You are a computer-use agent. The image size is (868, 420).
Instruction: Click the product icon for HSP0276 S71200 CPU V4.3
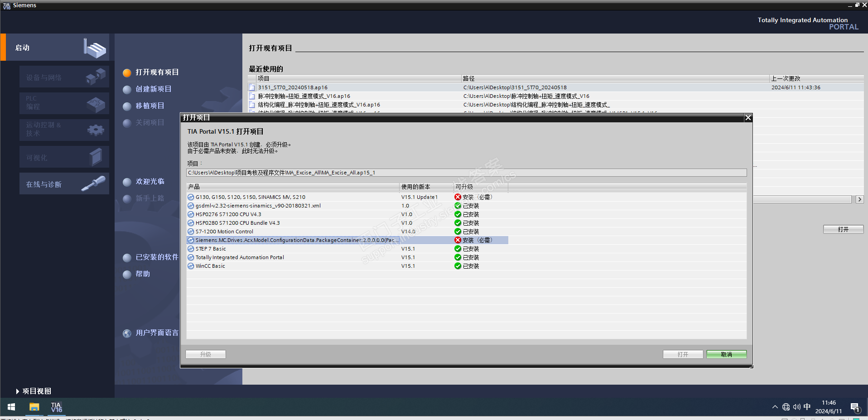(191, 214)
